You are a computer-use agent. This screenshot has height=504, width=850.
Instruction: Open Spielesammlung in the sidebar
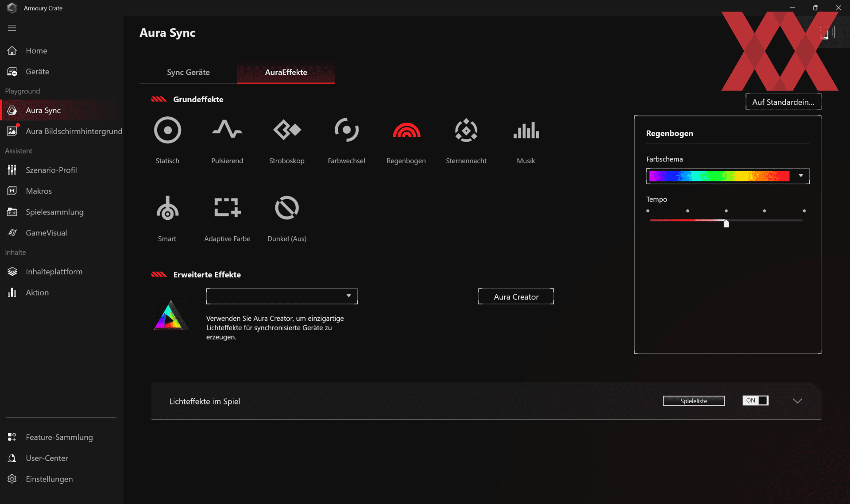point(54,212)
